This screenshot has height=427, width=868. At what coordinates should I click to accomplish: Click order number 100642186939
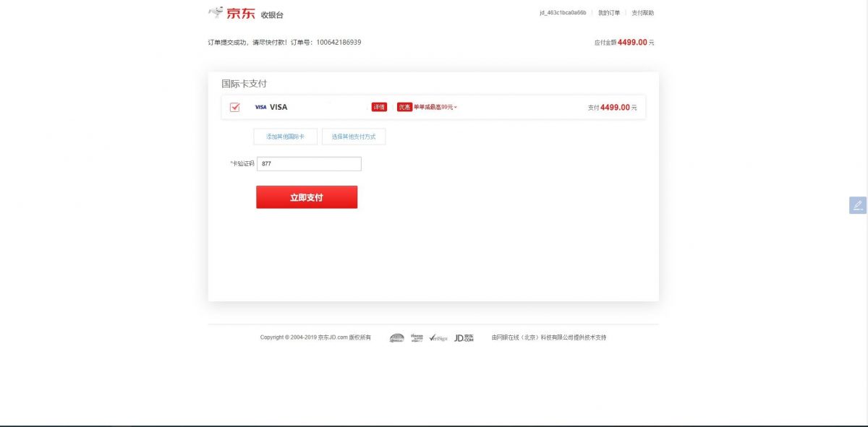click(x=339, y=42)
